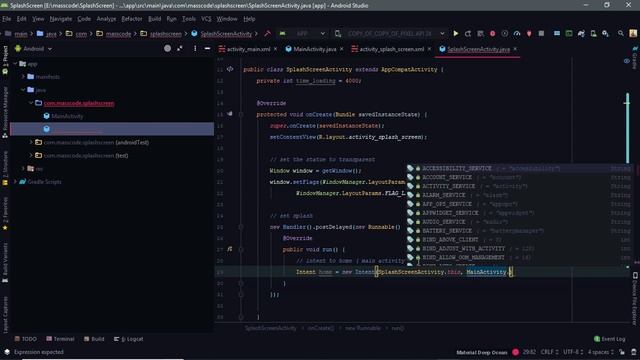Viewport: 640px width, 360px height.
Task: Select ACCESSIBILITY_SERVICE from the completion list
Action: point(519,168)
